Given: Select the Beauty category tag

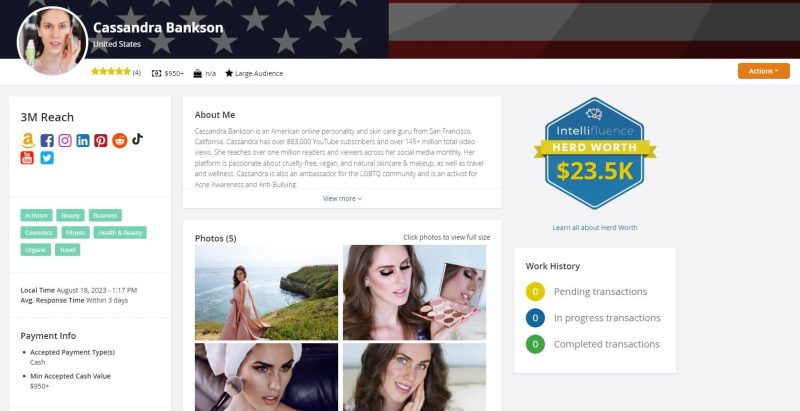Looking at the screenshot, I should (x=70, y=215).
